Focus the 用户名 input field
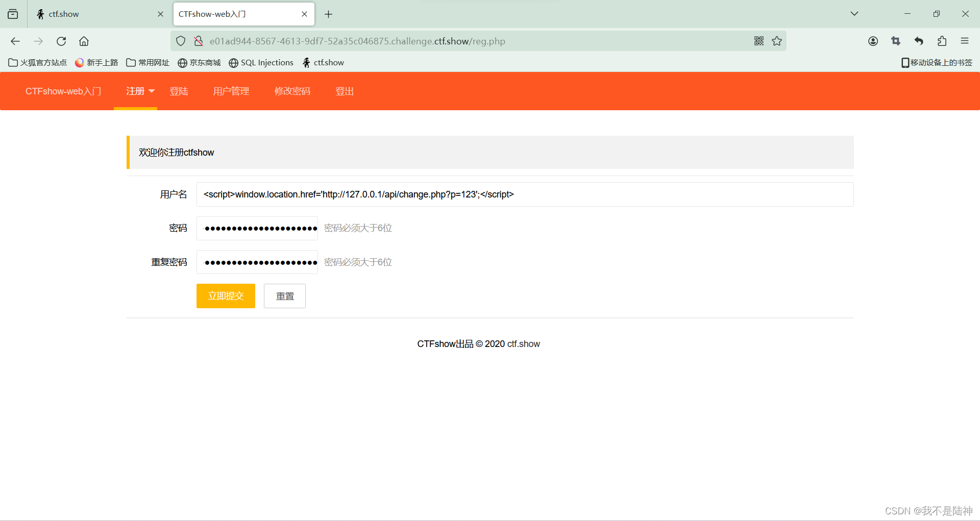980x521 pixels. coord(525,194)
